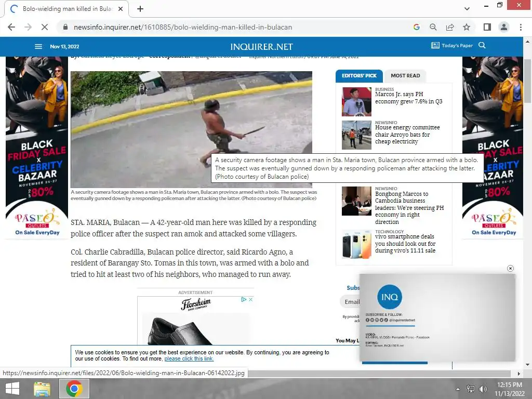Click the Chrome taskbar icon

[74, 389]
